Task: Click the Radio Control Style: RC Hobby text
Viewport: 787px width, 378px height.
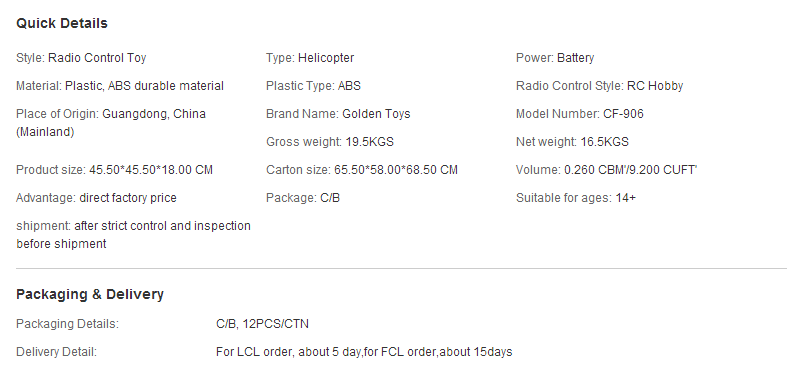Action: (x=599, y=86)
